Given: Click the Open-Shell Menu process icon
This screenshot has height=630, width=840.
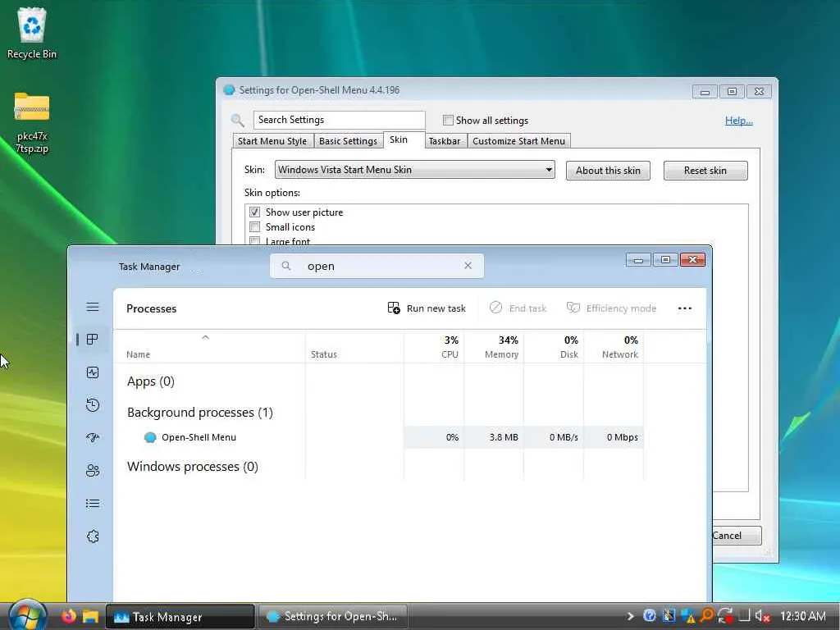Looking at the screenshot, I should pyautogui.click(x=150, y=437).
